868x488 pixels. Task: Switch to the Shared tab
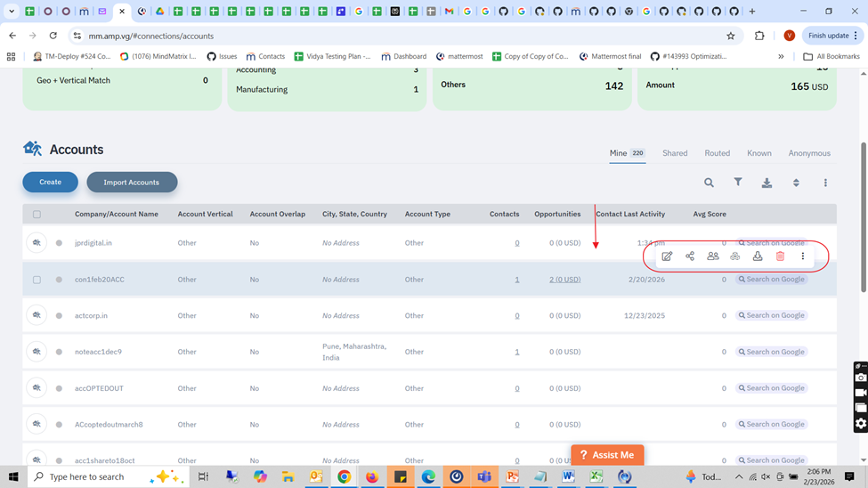pos(674,153)
